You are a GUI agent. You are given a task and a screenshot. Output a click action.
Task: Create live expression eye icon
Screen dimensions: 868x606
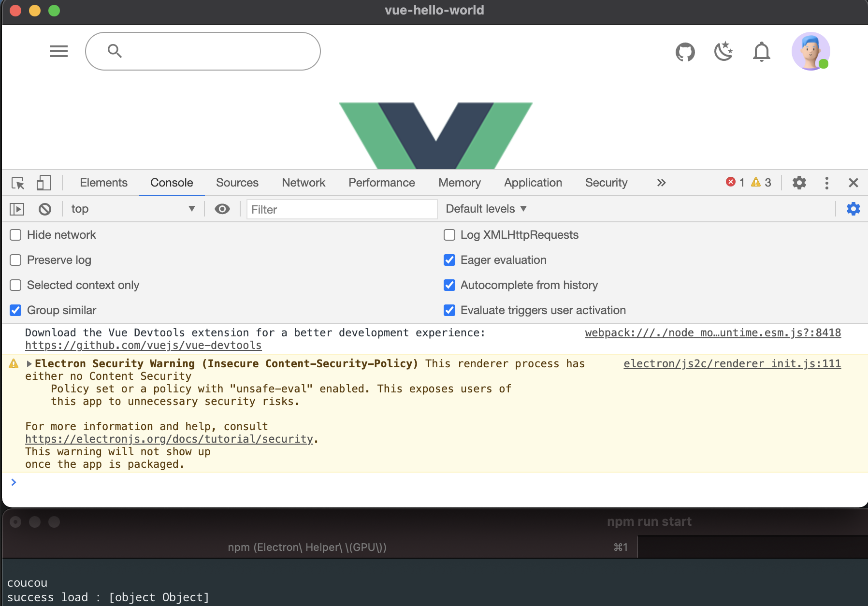click(x=222, y=209)
